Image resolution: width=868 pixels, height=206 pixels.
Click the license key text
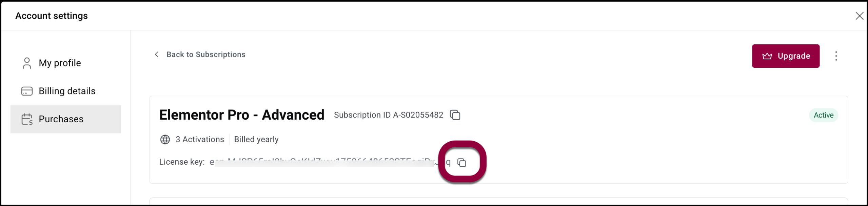tap(330, 162)
